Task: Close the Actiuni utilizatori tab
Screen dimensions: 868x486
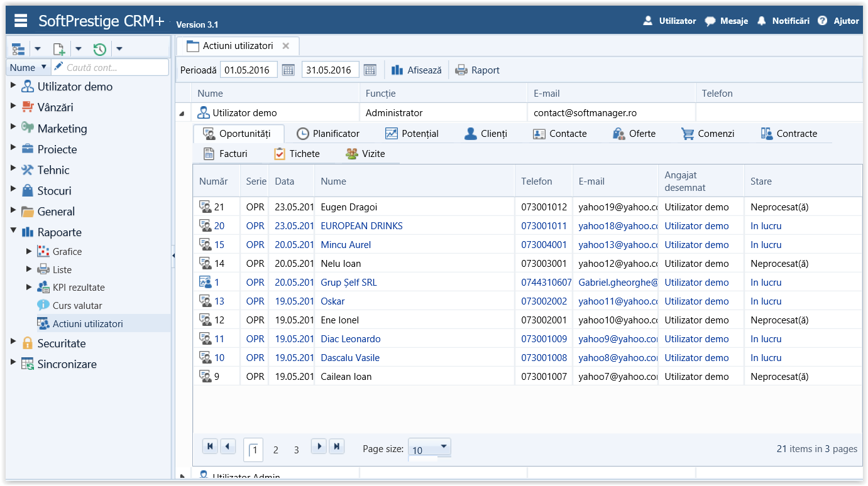Action: click(285, 46)
